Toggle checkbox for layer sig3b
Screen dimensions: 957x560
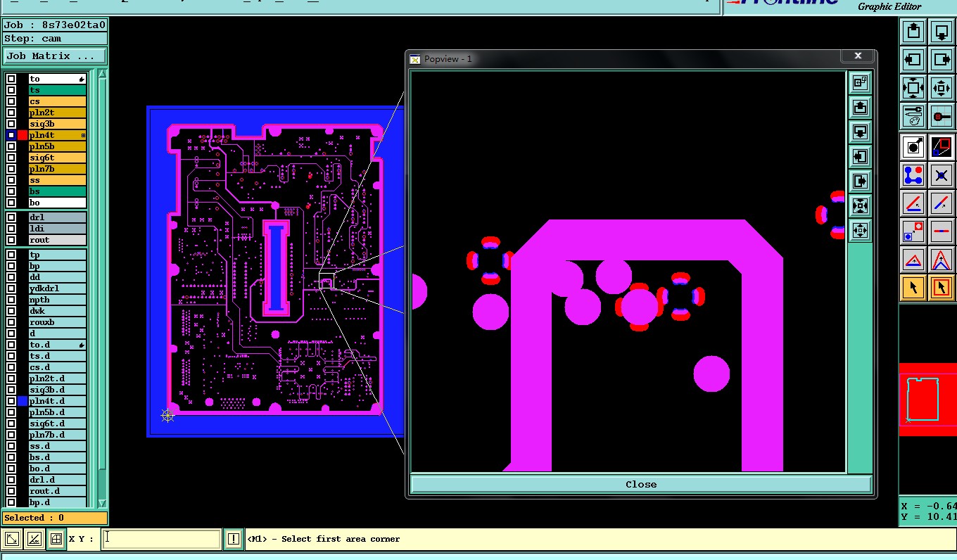pyautogui.click(x=11, y=124)
